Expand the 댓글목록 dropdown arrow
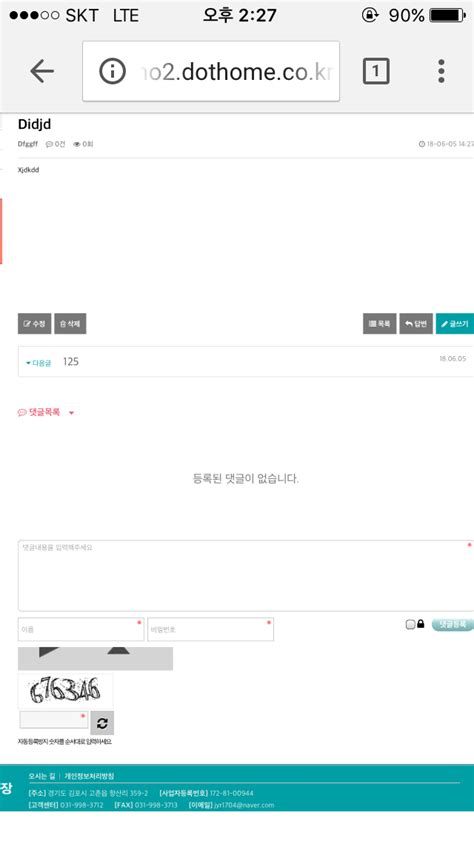 (x=71, y=413)
